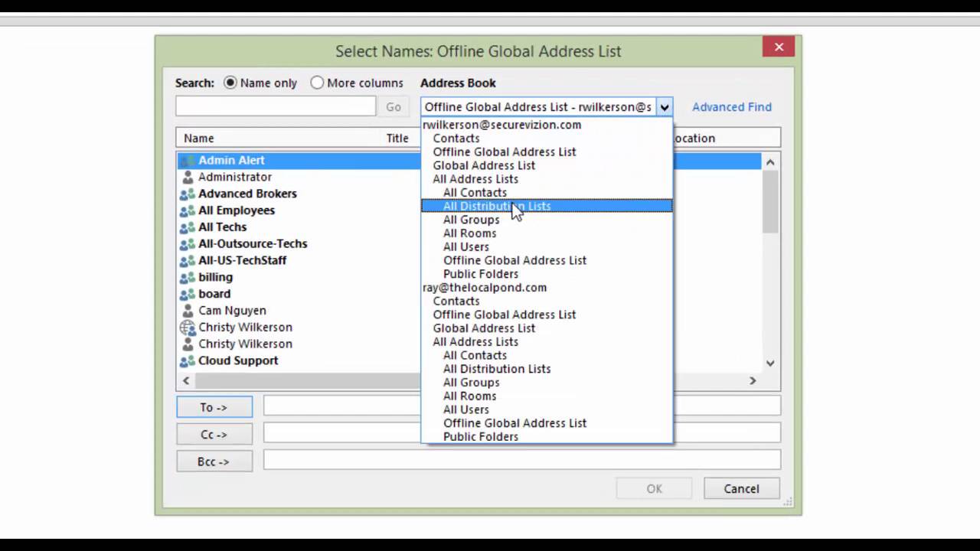Choose All Users under rwilkerson@securevizion.com

(x=465, y=247)
